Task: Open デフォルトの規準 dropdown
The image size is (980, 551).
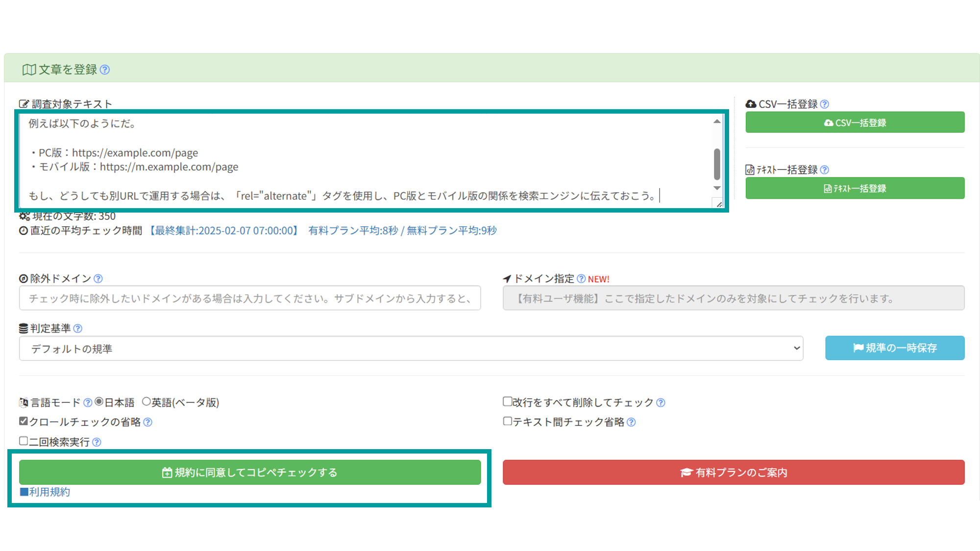Action: [x=411, y=348]
